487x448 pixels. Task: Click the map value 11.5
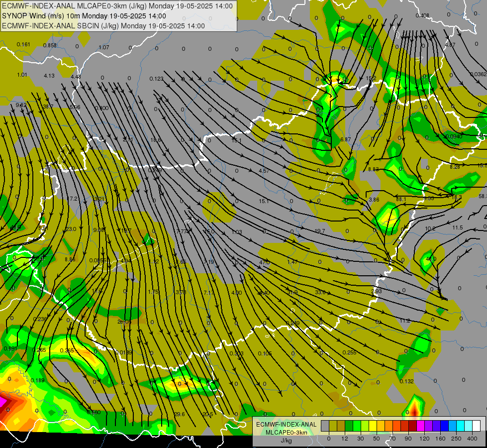pos(458,227)
